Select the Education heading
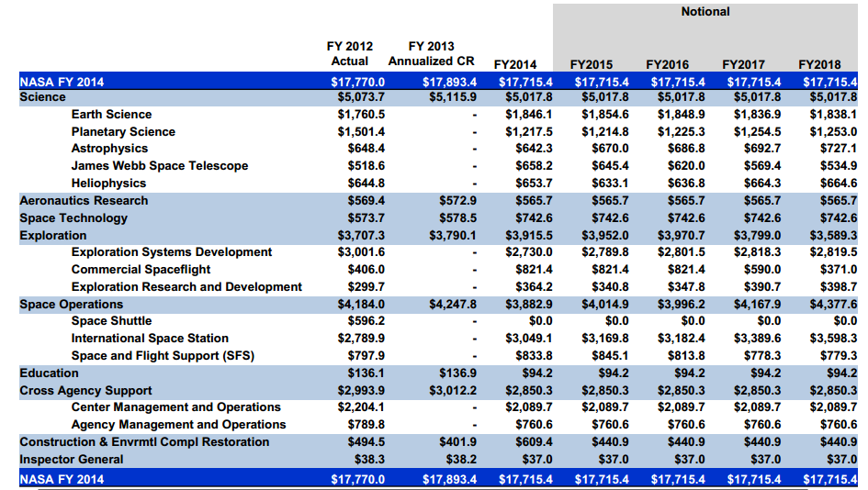This screenshot has width=868, height=490. tap(49, 373)
